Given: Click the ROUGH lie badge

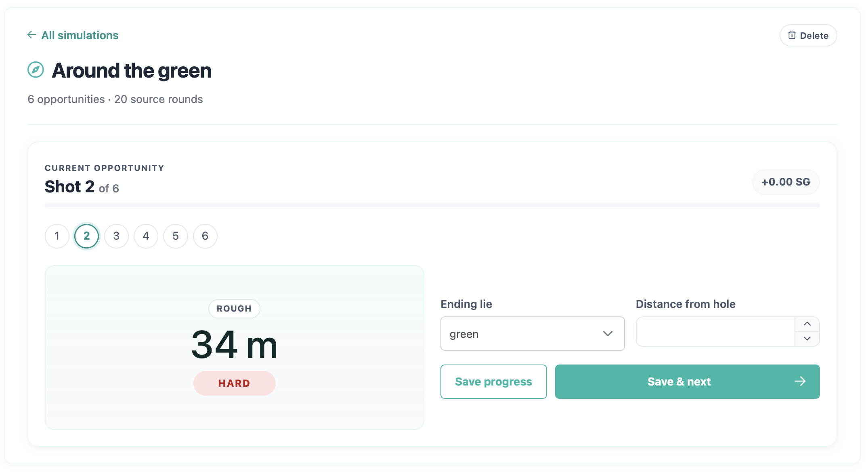Looking at the screenshot, I should tap(234, 309).
